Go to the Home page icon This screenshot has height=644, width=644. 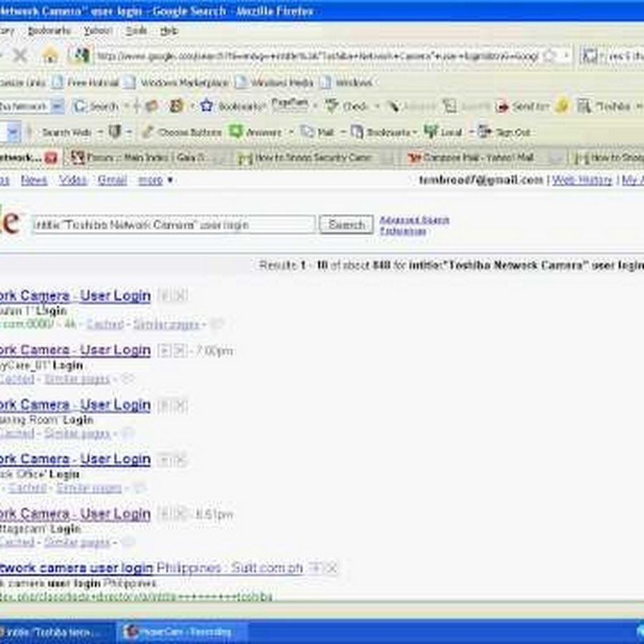[x=50, y=55]
